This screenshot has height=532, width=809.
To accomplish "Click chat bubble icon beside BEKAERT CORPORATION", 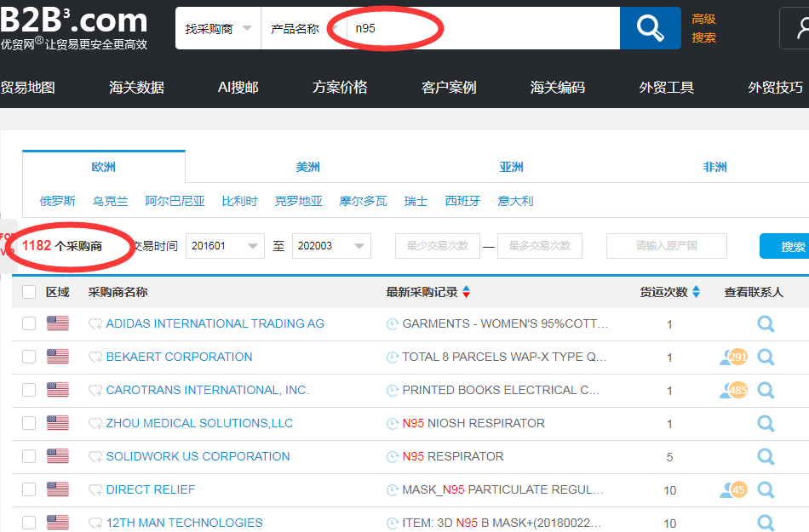I will [95, 357].
